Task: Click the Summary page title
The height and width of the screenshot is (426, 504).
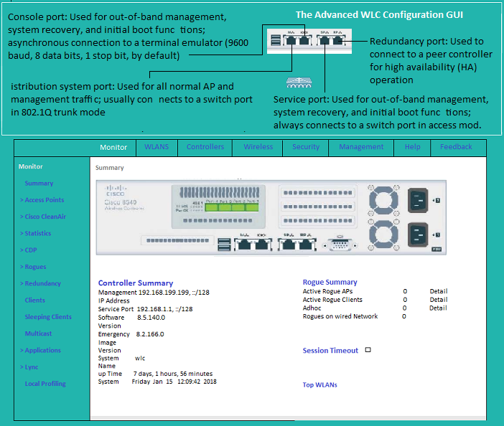Action: [x=109, y=168]
